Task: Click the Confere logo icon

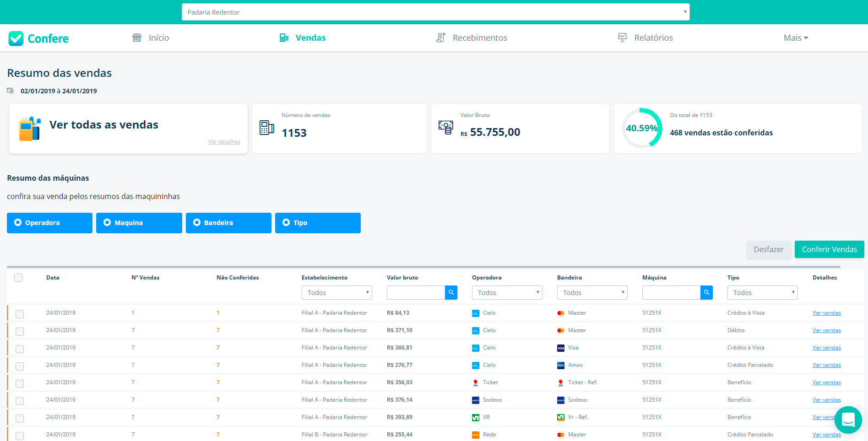Action: pos(16,38)
